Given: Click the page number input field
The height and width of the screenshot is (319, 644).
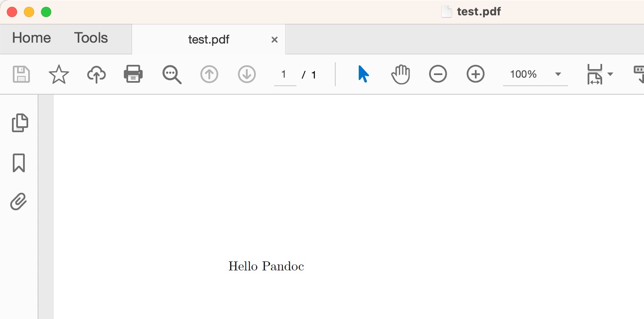Looking at the screenshot, I should tap(284, 75).
